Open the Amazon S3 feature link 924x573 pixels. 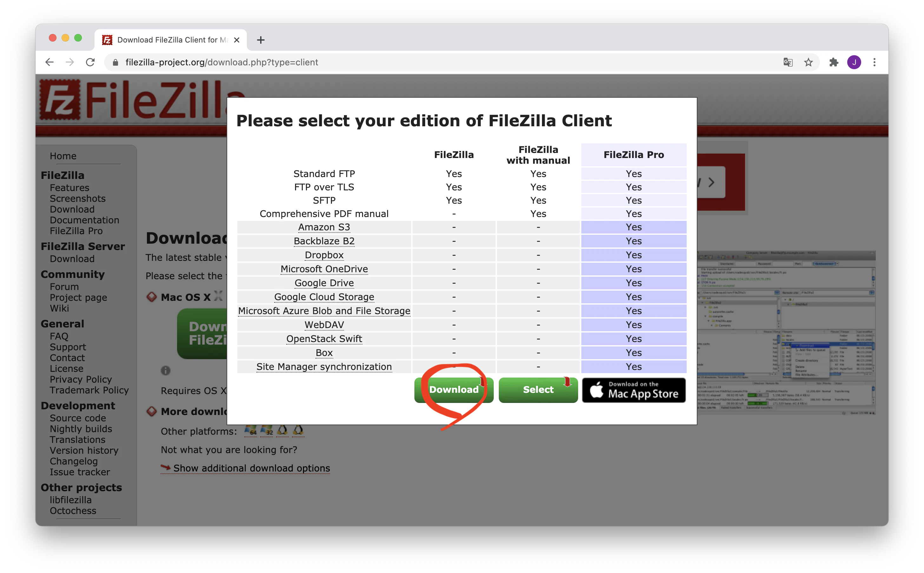324,227
